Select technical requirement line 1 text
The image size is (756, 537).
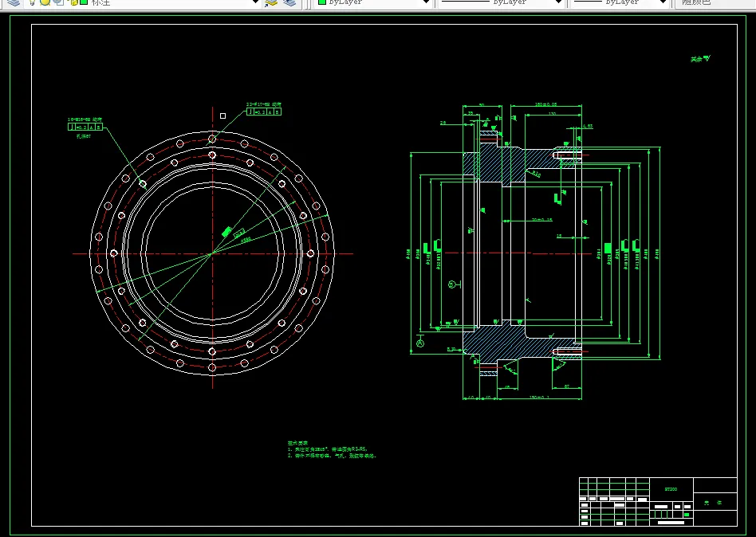point(328,449)
